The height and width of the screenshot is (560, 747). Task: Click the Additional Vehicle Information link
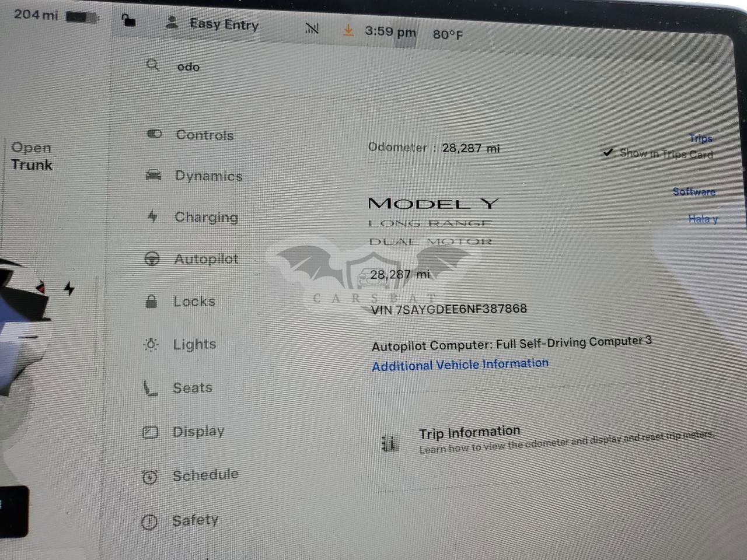pos(460,365)
